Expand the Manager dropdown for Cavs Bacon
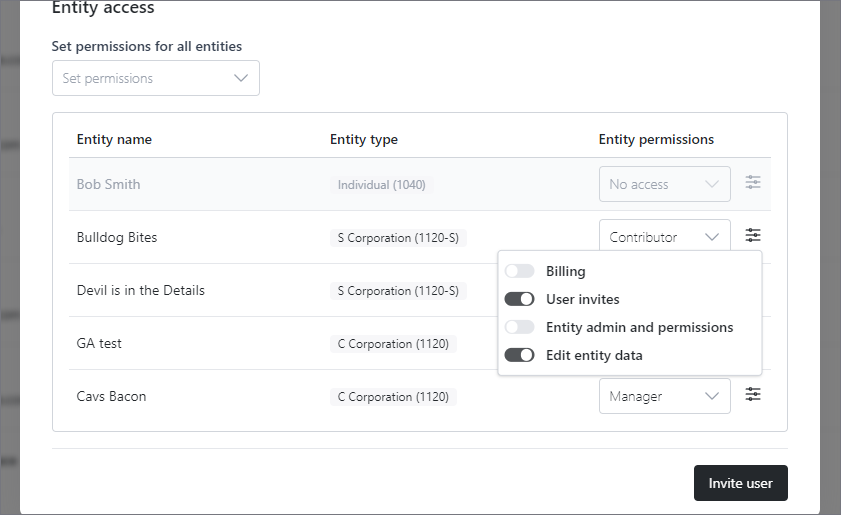Viewport: 841px width, 515px height. point(664,396)
